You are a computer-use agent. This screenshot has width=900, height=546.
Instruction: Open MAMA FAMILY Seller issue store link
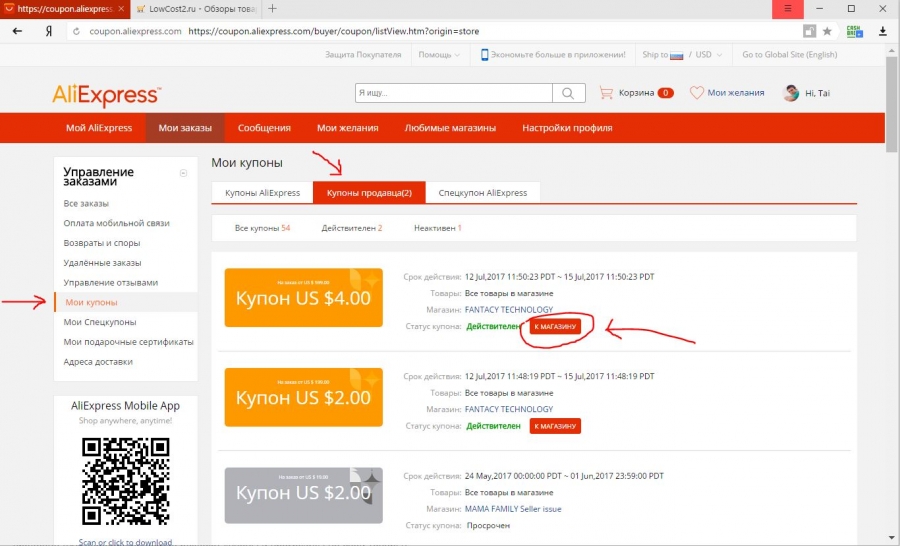click(x=513, y=509)
